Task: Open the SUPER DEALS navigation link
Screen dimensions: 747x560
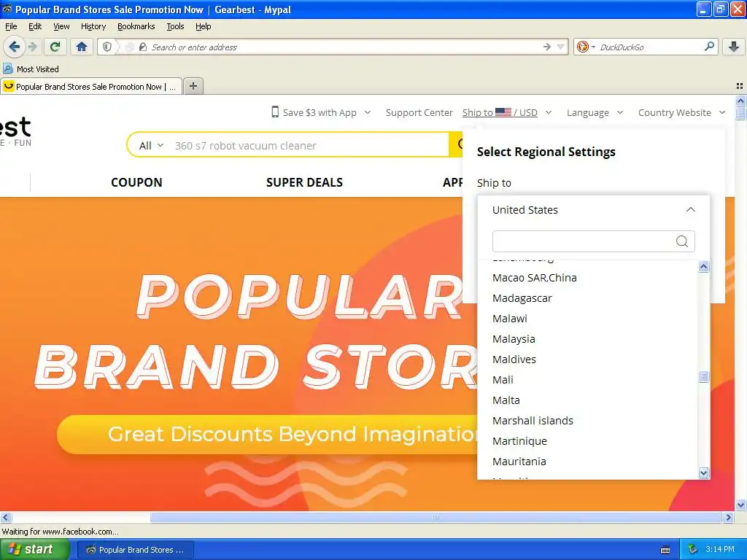Action: [304, 182]
